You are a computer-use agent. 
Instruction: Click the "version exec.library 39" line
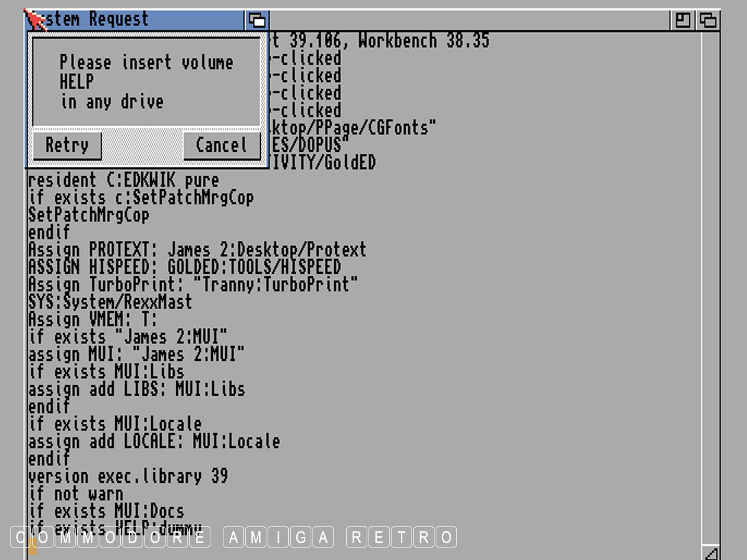[128, 477]
